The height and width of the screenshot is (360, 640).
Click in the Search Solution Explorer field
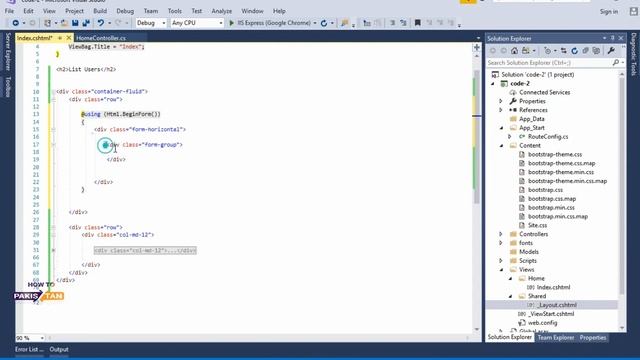click(549, 62)
